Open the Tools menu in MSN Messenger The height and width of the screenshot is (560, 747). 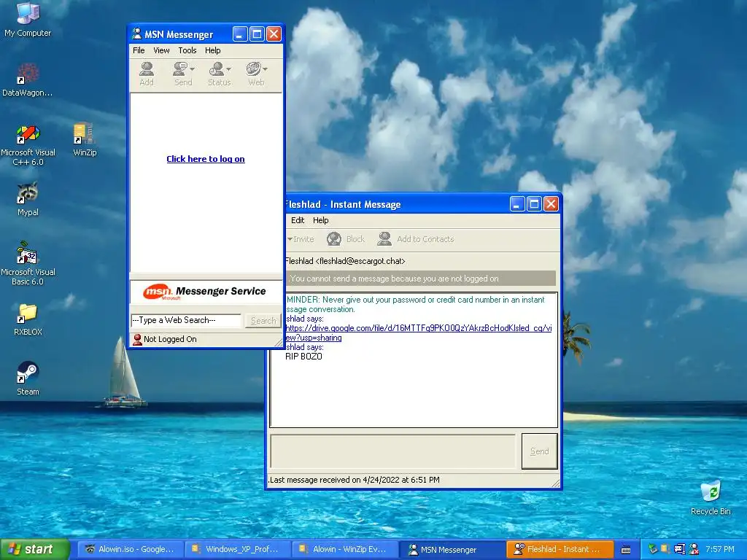pyautogui.click(x=187, y=50)
